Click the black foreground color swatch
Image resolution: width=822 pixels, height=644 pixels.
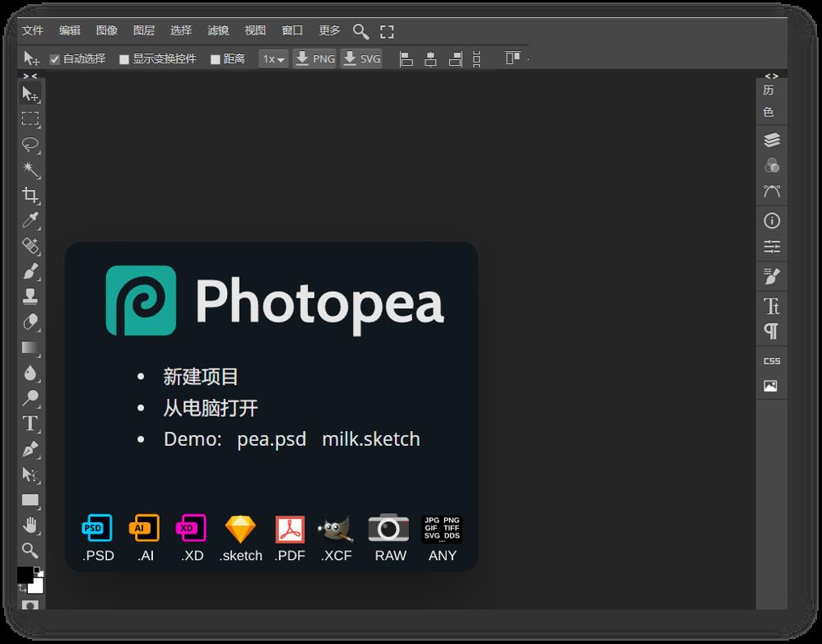pos(25,574)
